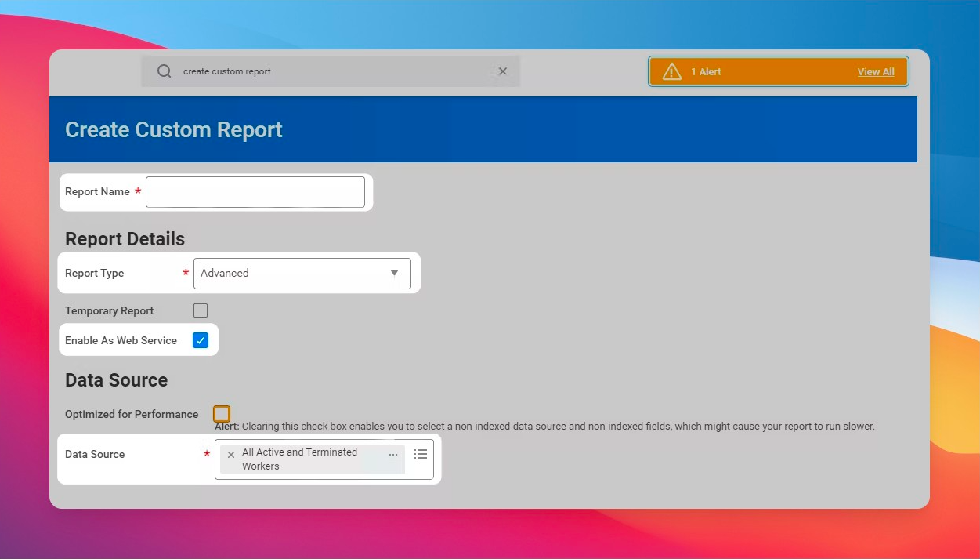980x559 pixels.
Task: Remove the All Active and Terminated Workers selection
Action: click(x=230, y=455)
